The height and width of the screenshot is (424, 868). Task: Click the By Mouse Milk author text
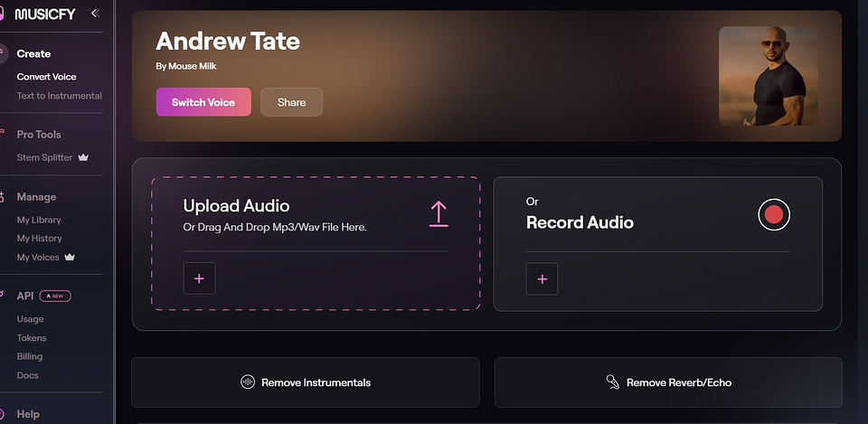pyautogui.click(x=186, y=66)
